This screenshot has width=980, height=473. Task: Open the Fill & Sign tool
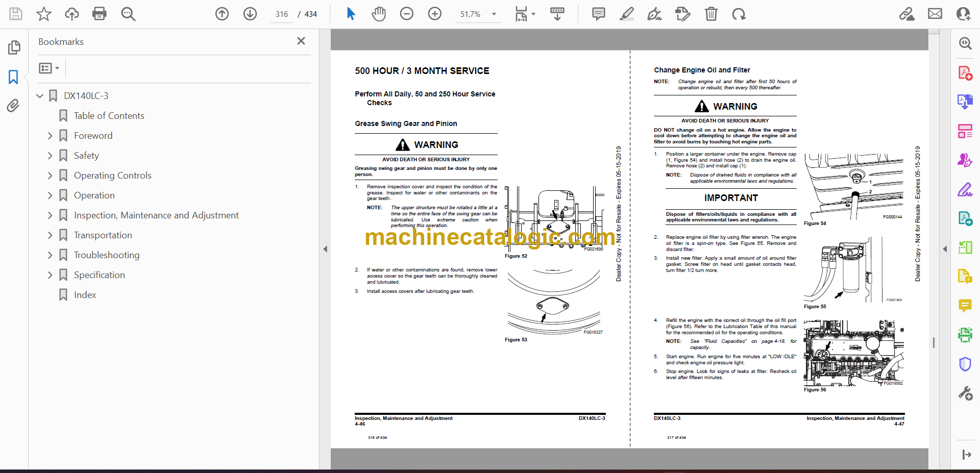click(965, 189)
